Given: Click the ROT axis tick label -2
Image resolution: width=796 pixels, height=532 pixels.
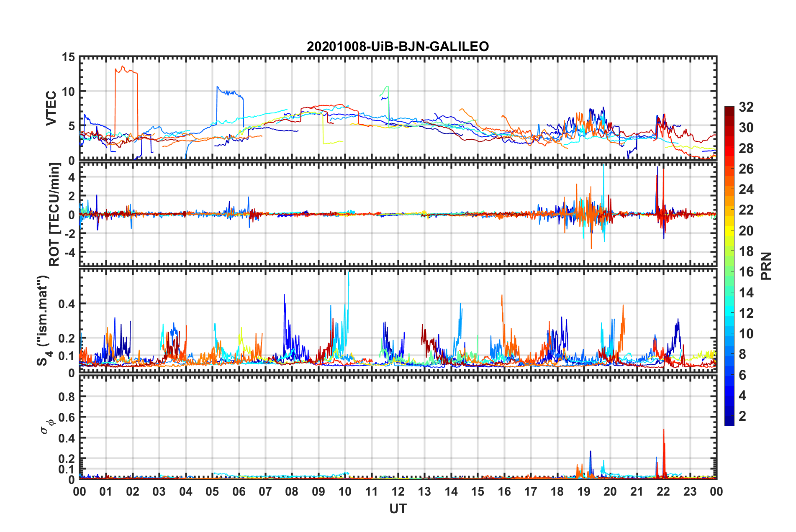Looking at the screenshot, I should tap(69, 234).
